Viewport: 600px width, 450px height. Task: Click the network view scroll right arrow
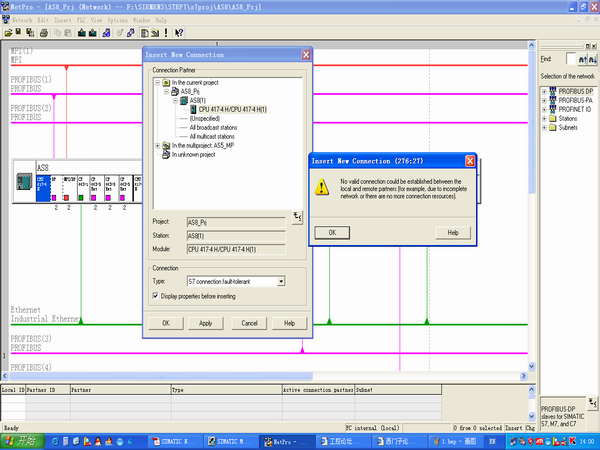(x=524, y=376)
